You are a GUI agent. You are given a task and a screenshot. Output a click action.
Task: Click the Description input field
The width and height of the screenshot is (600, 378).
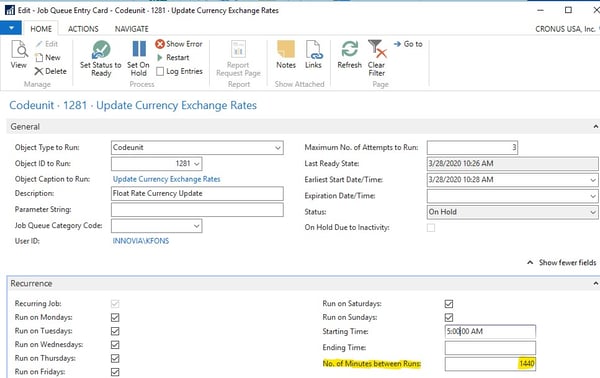[x=197, y=194]
